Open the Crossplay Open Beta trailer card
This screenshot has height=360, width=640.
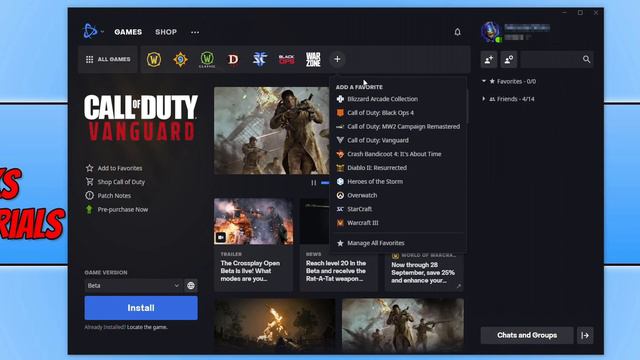coord(253,244)
